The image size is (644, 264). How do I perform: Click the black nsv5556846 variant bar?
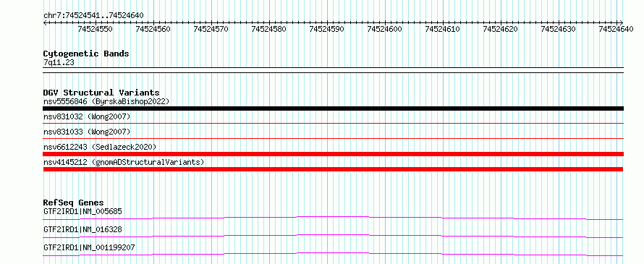tap(333, 108)
